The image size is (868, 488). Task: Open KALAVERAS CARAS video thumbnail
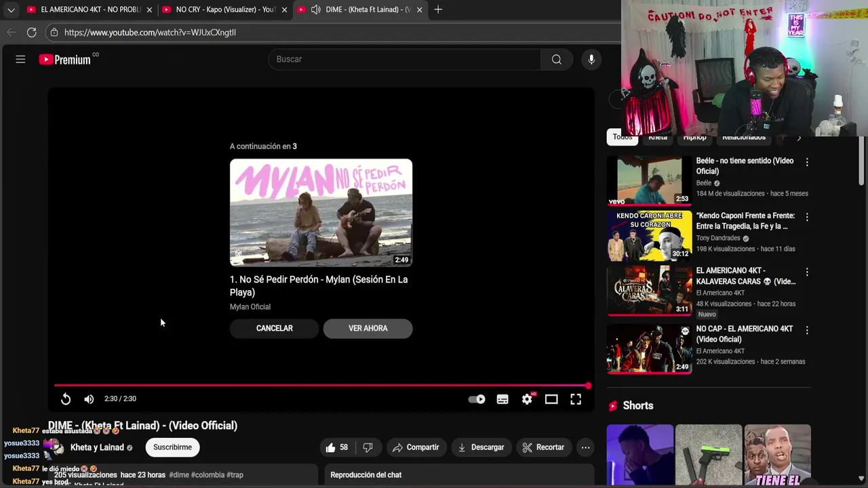[649, 291]
